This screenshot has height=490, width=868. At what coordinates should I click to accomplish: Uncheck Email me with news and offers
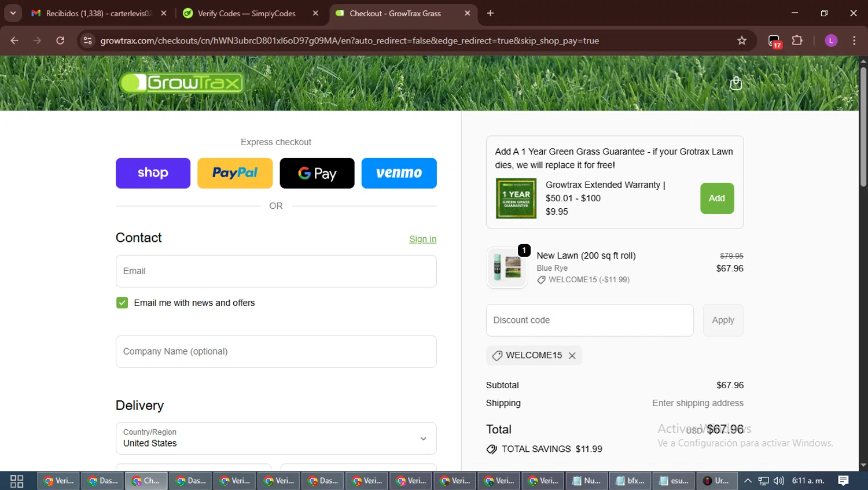coord(122,303)
